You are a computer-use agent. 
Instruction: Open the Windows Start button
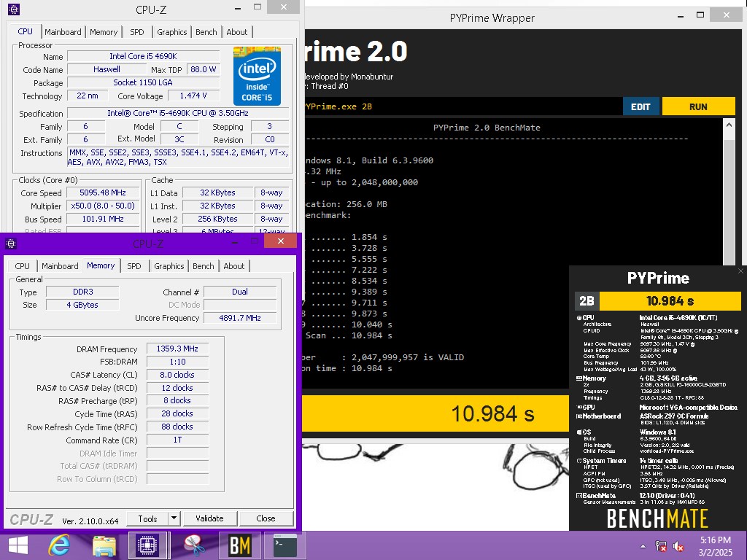(18, 545)
